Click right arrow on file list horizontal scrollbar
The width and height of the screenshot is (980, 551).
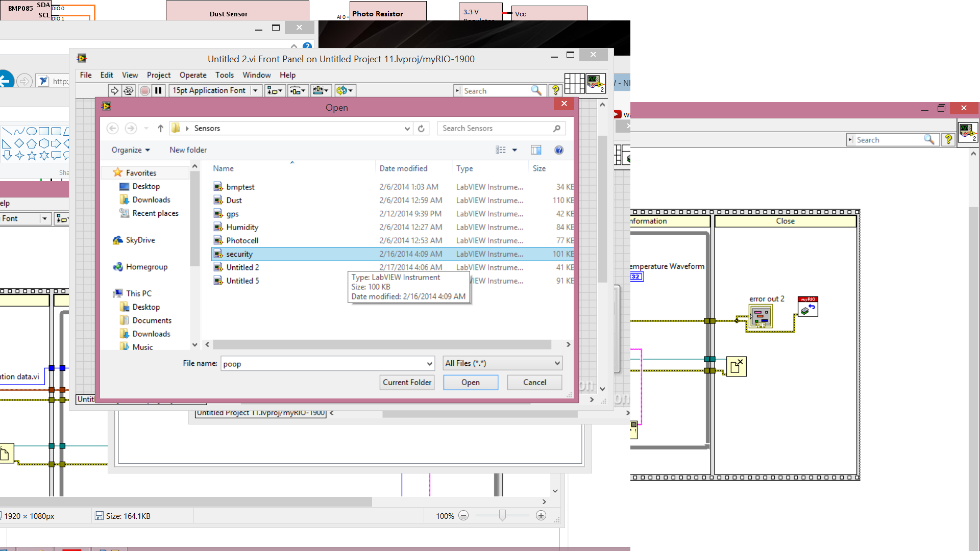(568, 345)
